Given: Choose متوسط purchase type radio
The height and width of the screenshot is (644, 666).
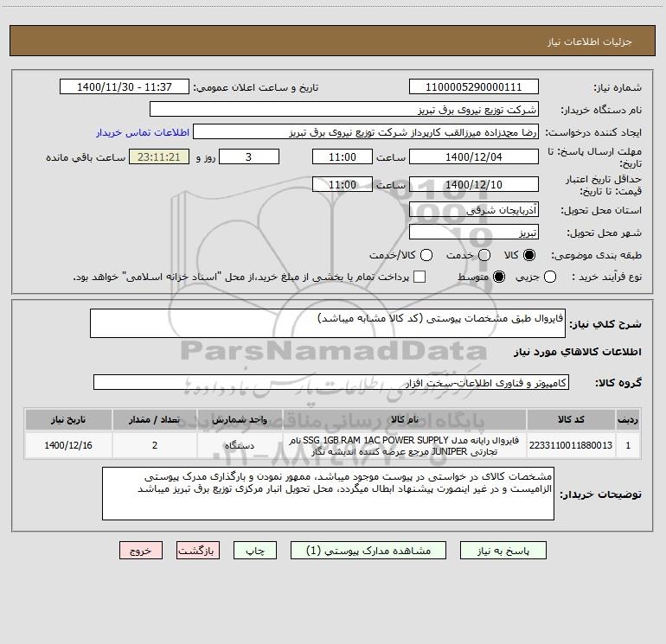Looking at the screenshot, I should [x=499, y=277].
